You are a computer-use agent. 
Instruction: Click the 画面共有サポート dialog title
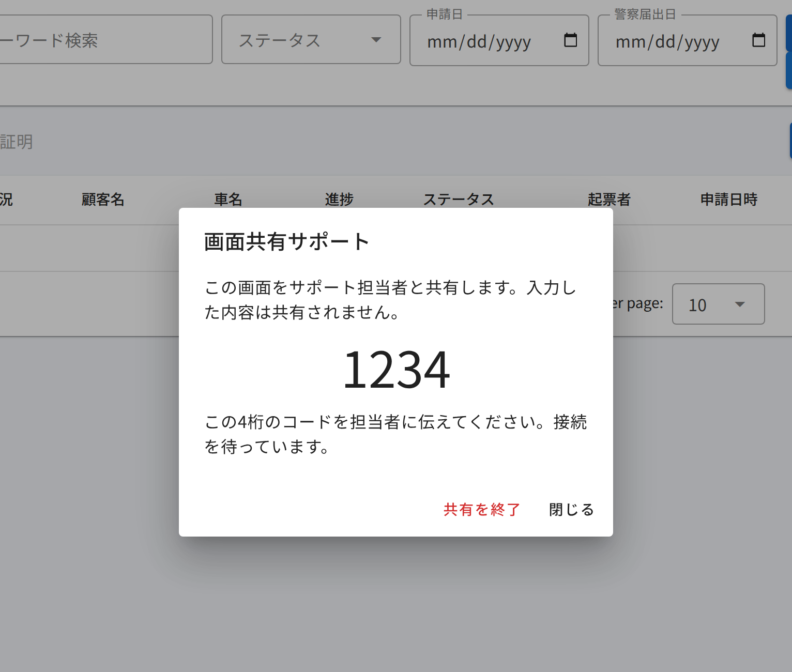(286, 242)
